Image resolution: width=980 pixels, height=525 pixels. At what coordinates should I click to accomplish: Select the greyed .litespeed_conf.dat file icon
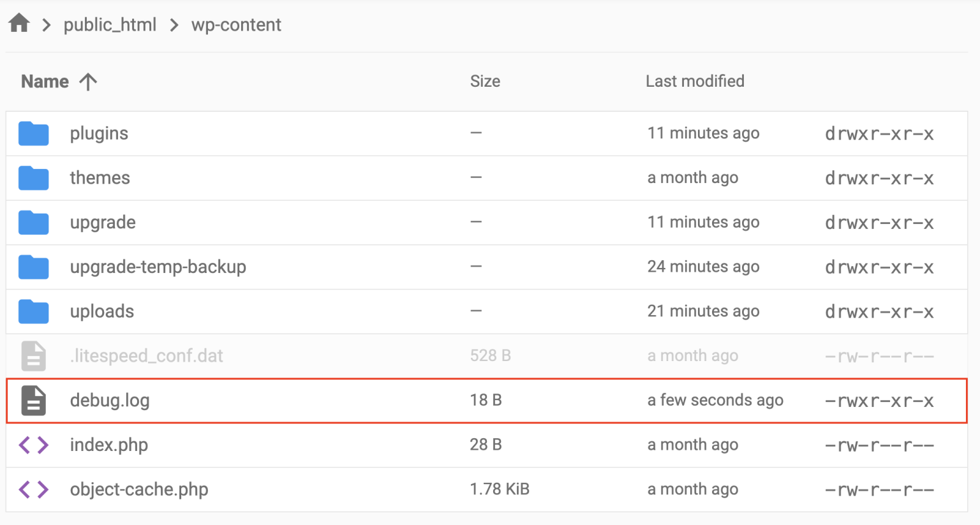click(33, 356)
